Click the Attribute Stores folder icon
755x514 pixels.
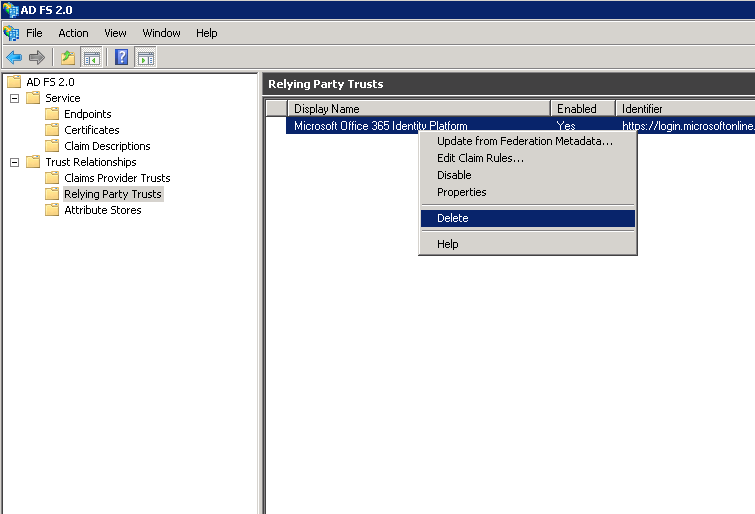[52, 210]
